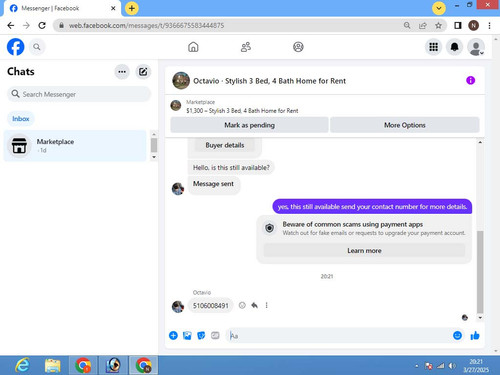Screen dimensions: 500x375
Task: Click the browser address bar URL
Action: click(146, 26)
